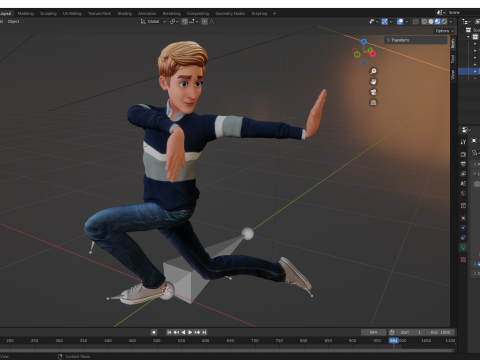Open the outliner editor type dropdown
This screenshot has height=360, width=480.
467,21
